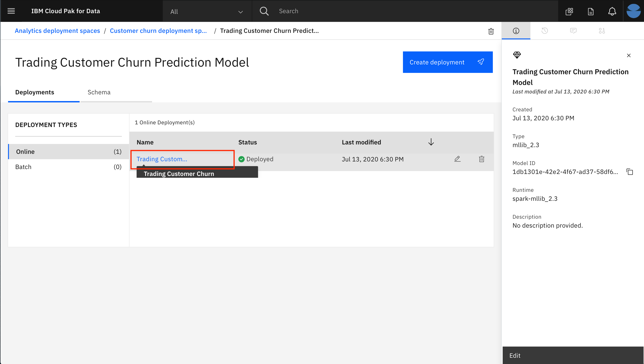Image resolution: width=644 pixels, height=364 pixels.
Task: Open the comments panel tab icon
Action: 573,31
